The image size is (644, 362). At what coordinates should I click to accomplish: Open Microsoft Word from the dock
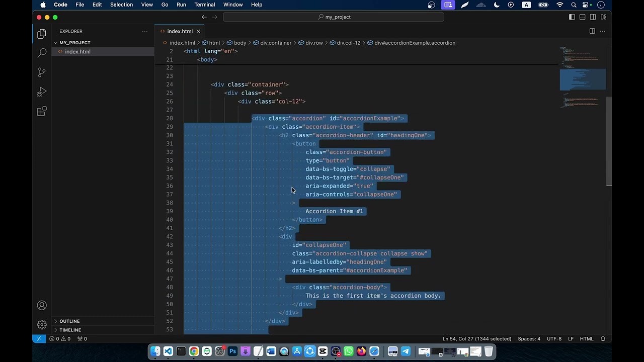tap(271, 351)
